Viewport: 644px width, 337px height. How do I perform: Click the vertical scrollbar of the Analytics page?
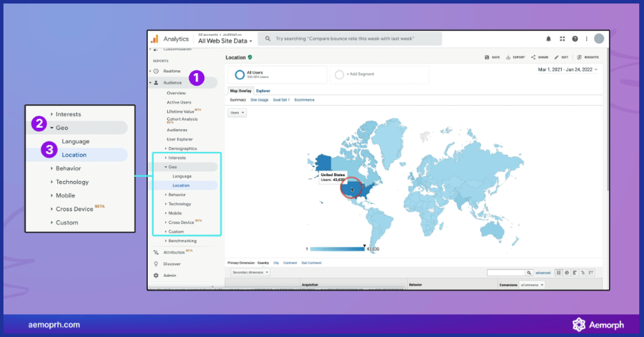coord(607,119)
